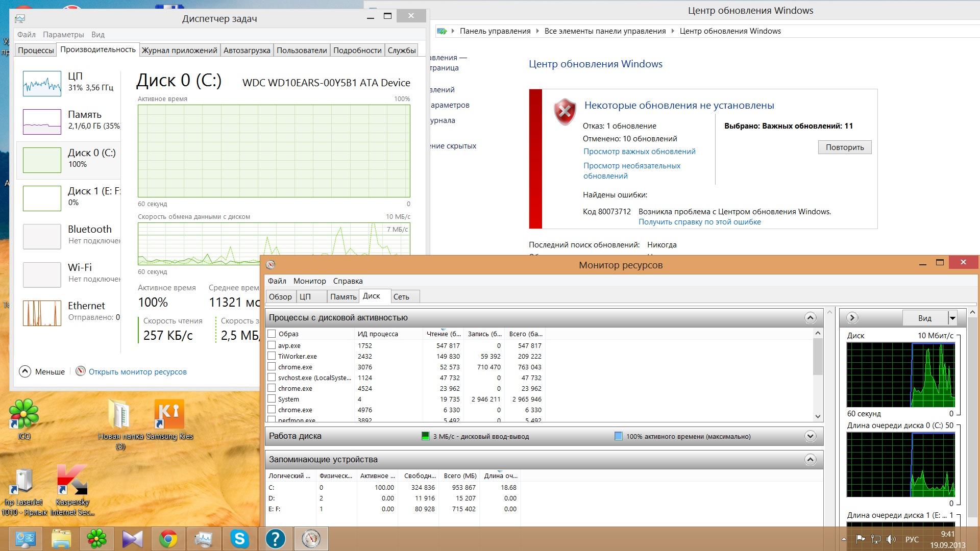Tick the checkbox for chrome.exe PID 4976
The width and height of the screenshot is (980, 551).
[272, 410]
